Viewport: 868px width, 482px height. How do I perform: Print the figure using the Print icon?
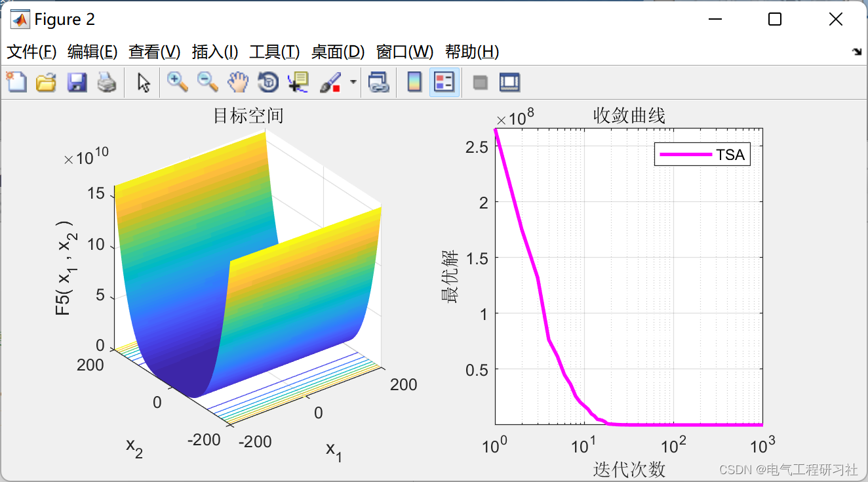pyautogui.click(x=107, y=82)
